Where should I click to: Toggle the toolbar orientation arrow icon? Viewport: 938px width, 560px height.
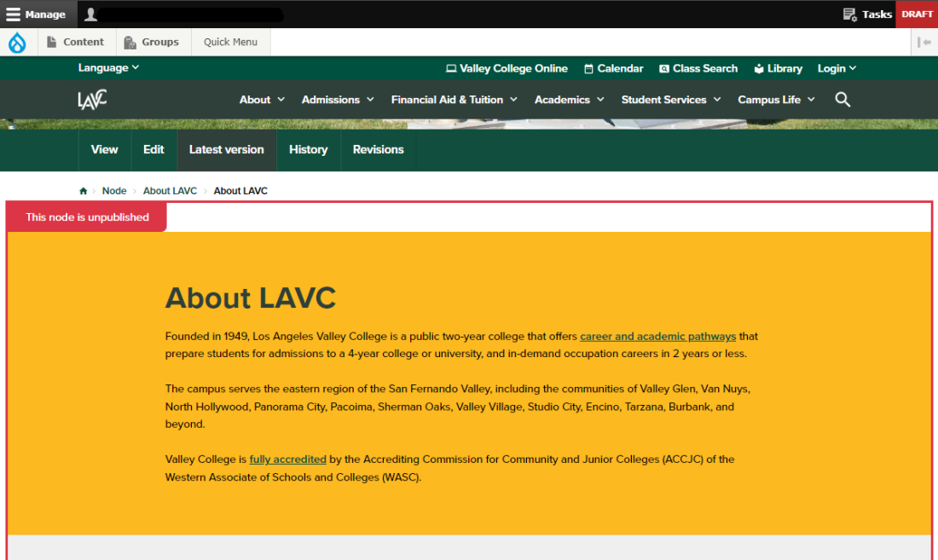(924, 42)
